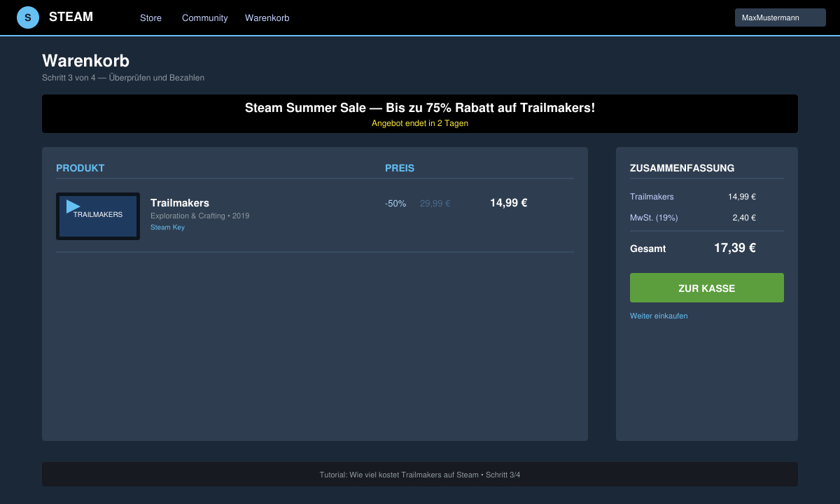Open the Trailmakers game thumbnail
This screenshot has height=504, width=840.
98,216
